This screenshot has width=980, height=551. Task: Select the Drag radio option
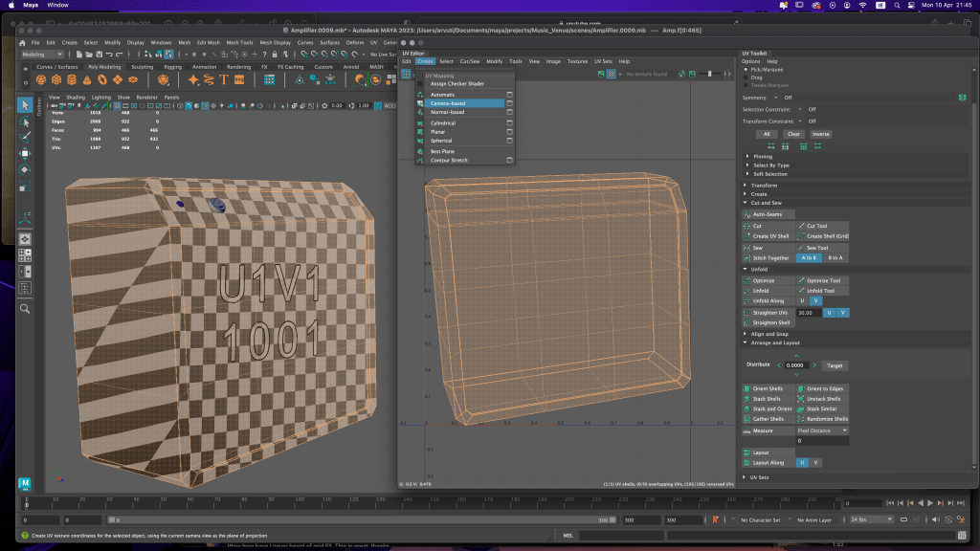pos(746,77)
